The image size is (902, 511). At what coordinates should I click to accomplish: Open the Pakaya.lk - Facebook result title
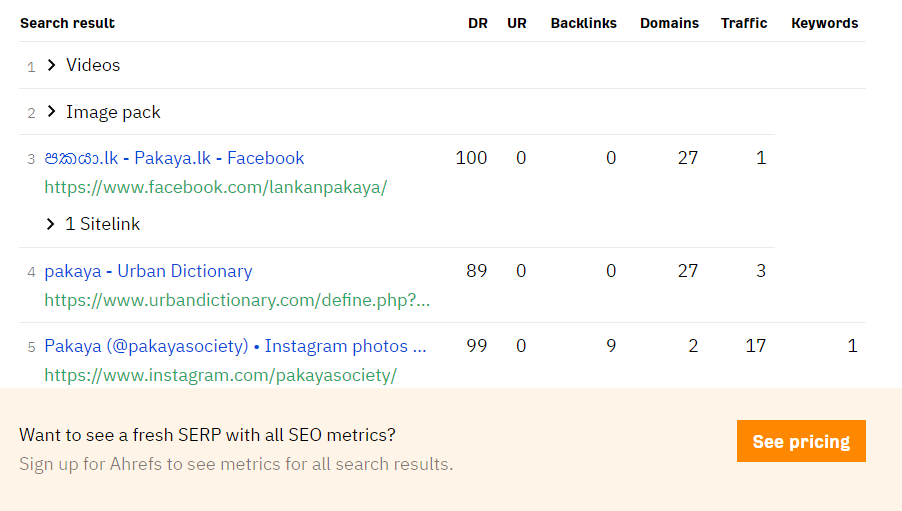click(174, 158)
